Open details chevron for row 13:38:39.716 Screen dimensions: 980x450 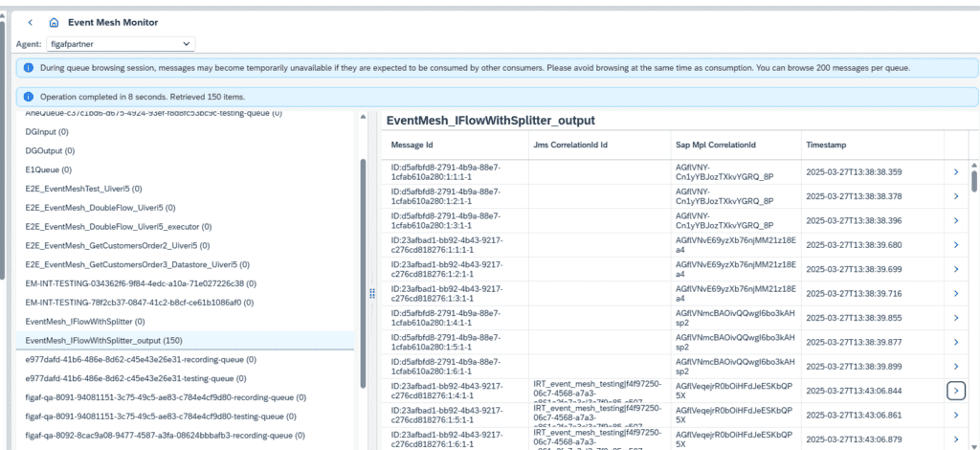[956, 293]
